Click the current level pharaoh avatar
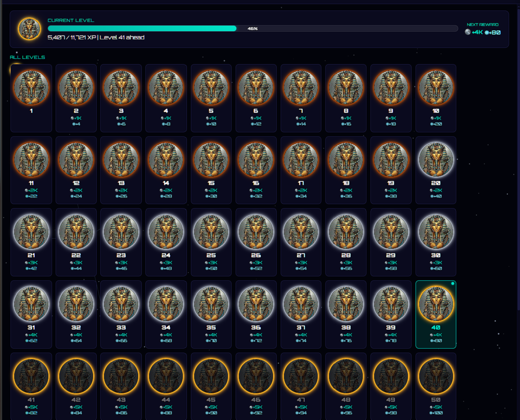Screen dimensions: 520x420 pyautogui.click(x=29, y=29)
